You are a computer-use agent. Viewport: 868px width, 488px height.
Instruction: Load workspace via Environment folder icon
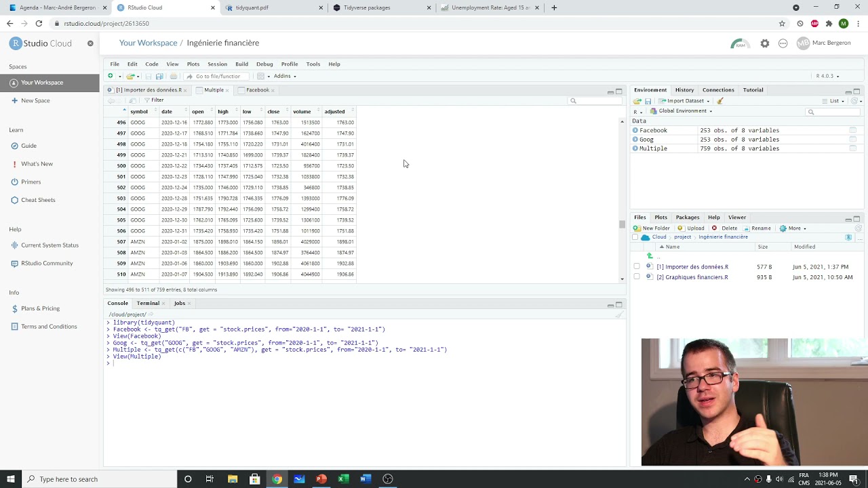pos(637,101)
